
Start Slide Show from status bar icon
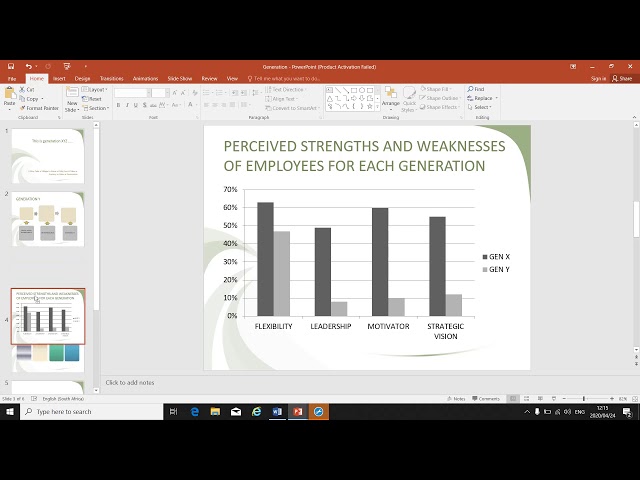[x=553, y=398]
